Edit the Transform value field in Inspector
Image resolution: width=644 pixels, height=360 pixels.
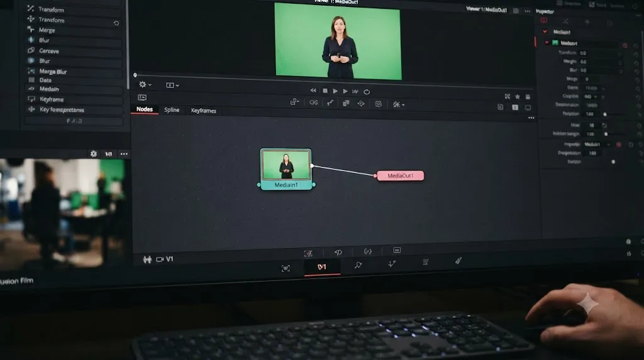[599, 53]
